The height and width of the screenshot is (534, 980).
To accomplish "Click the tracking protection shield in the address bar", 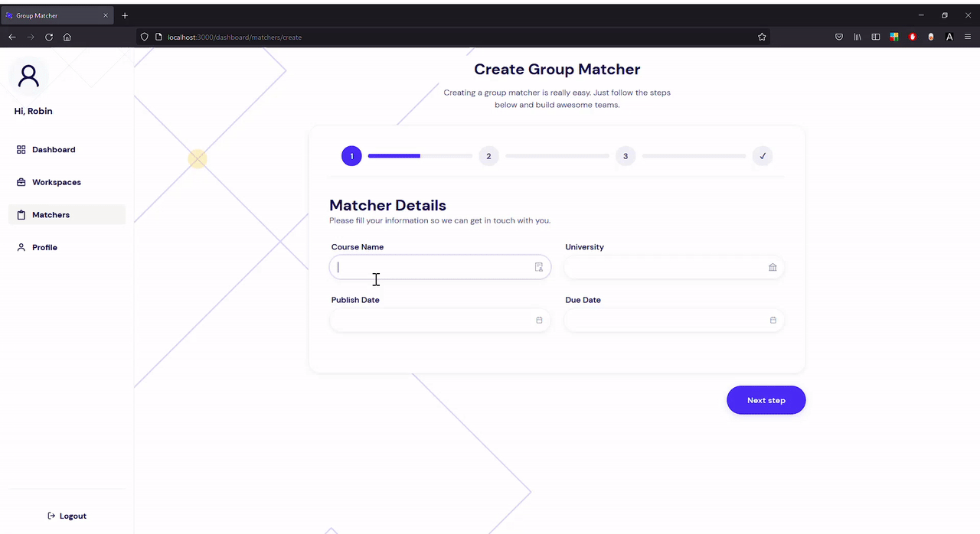I will [144, 37].
